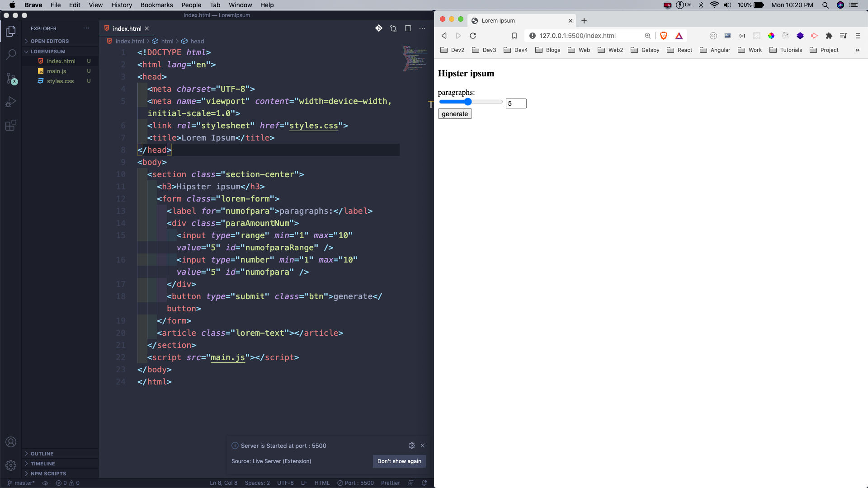Open Spotlight search in the menu bar
868x488 pixels.
pos(826,5)
